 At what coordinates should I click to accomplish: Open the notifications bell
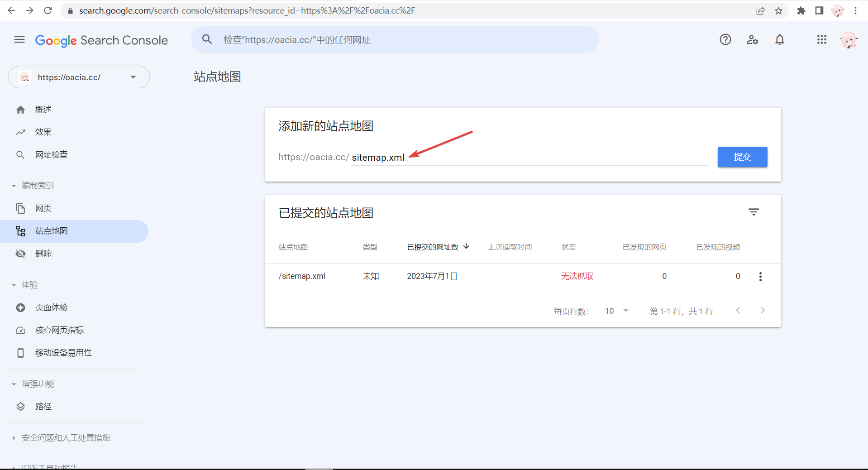point(779,40)
